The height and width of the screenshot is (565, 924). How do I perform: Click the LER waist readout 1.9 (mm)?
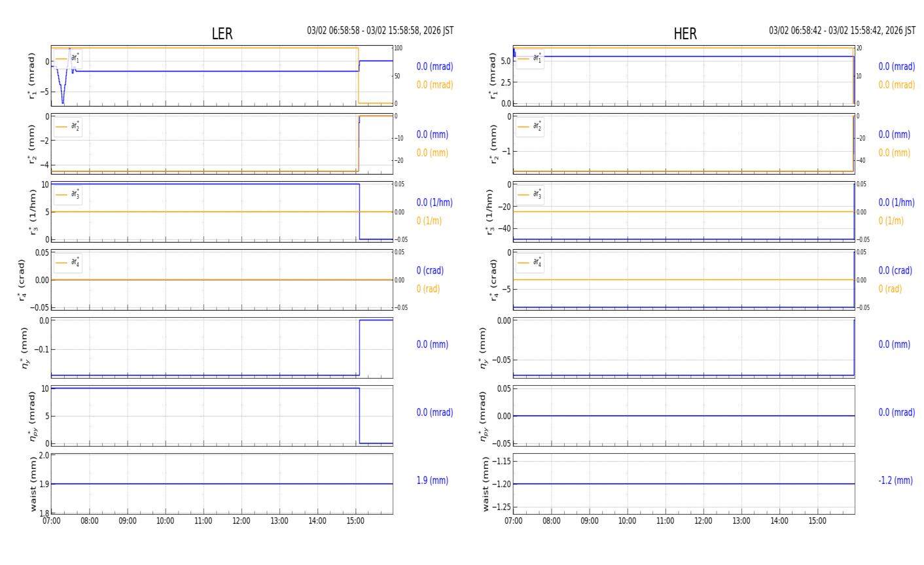pos(433,481)
